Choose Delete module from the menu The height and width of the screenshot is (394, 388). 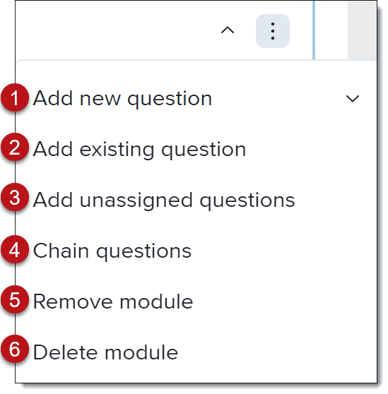point(105,352)
